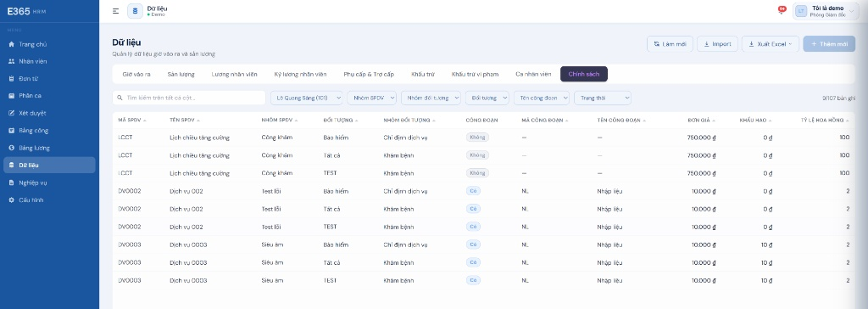Click search magnifier icon in search box
Screen dimensions: 868x309
tap(120, 98)
